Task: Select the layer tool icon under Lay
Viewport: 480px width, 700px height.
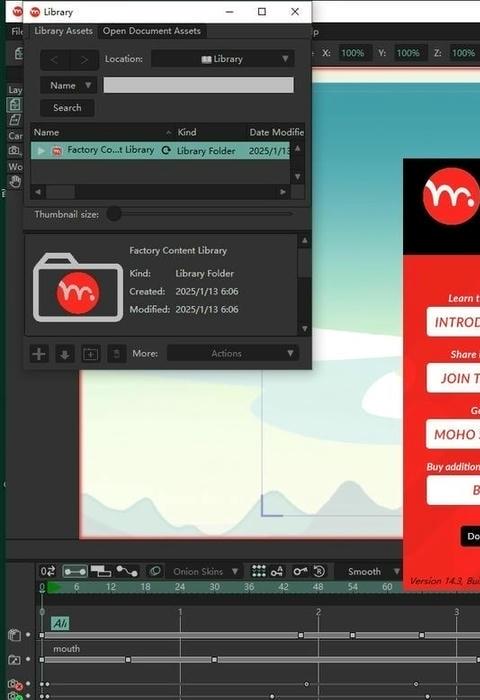Action: (14, 105)
